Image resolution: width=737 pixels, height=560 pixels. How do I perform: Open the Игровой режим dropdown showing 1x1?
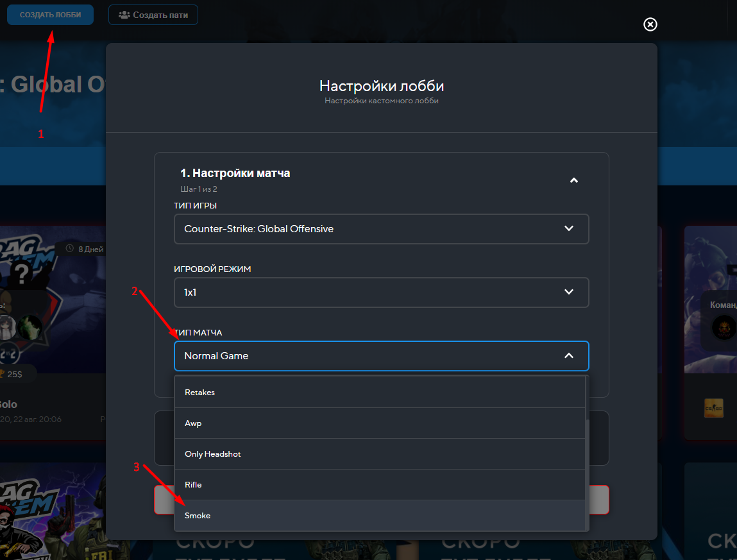(381, 293)
